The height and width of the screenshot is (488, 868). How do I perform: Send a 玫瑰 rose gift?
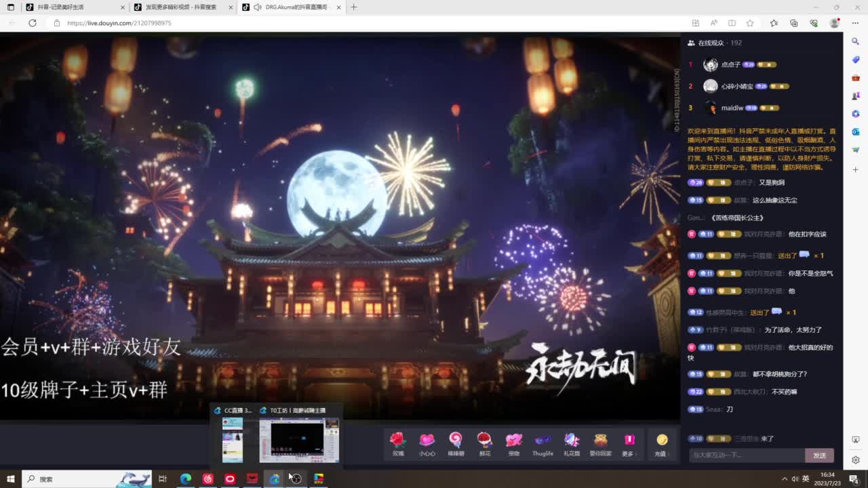click(x=397, y=444)
